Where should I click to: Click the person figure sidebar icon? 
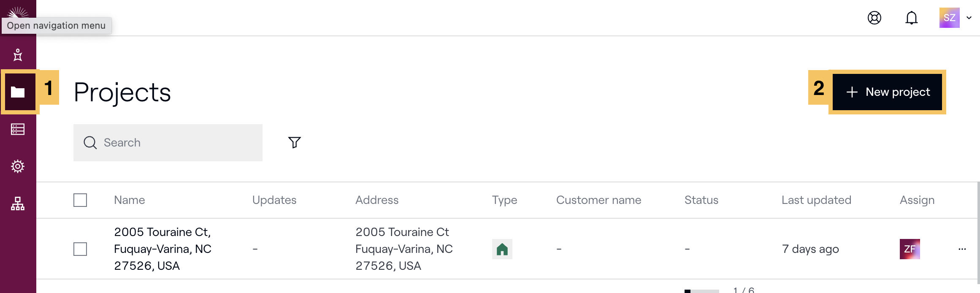(18, 55)
